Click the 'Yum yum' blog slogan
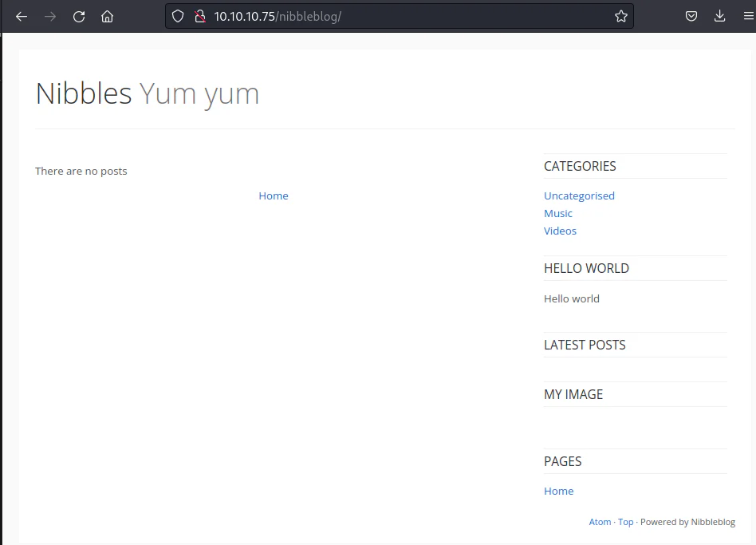Screen dimensions: 756x545 199,94
